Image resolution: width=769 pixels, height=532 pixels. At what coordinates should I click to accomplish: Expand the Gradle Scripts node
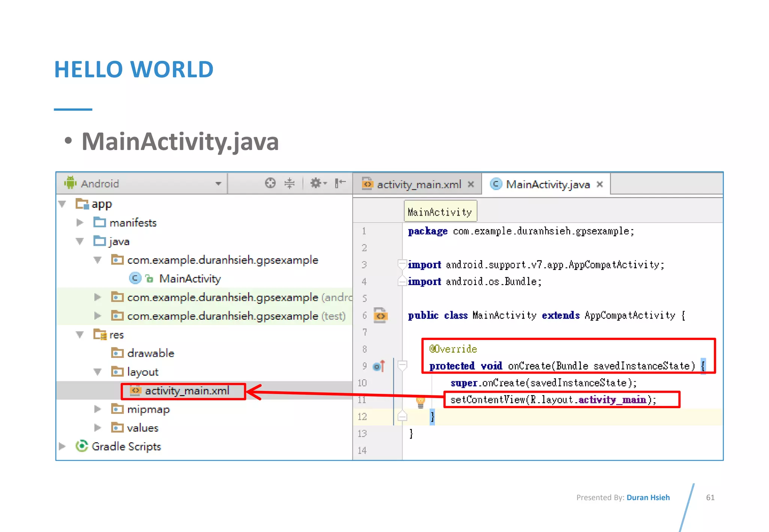[62, 446]
